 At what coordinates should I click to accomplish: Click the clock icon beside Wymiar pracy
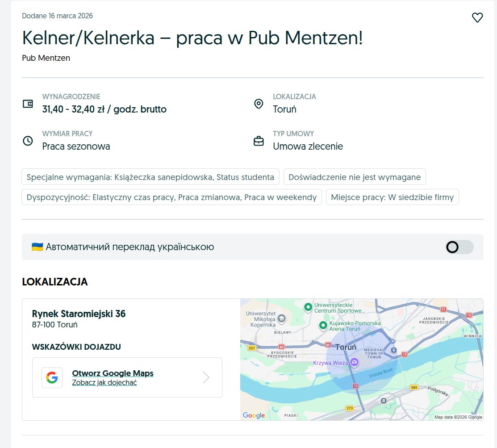[x=28, y=141]
